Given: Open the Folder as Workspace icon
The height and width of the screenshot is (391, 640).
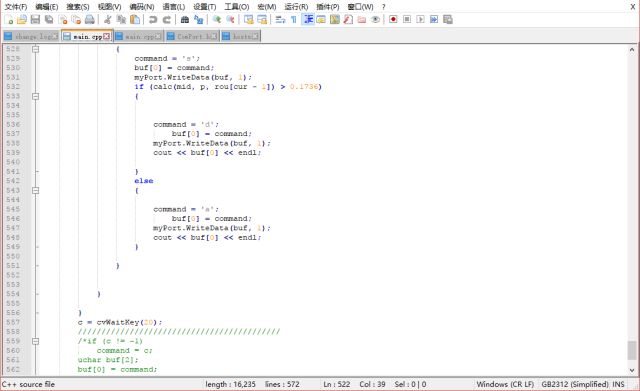Looking at the screenshot, I should [362, 20].
